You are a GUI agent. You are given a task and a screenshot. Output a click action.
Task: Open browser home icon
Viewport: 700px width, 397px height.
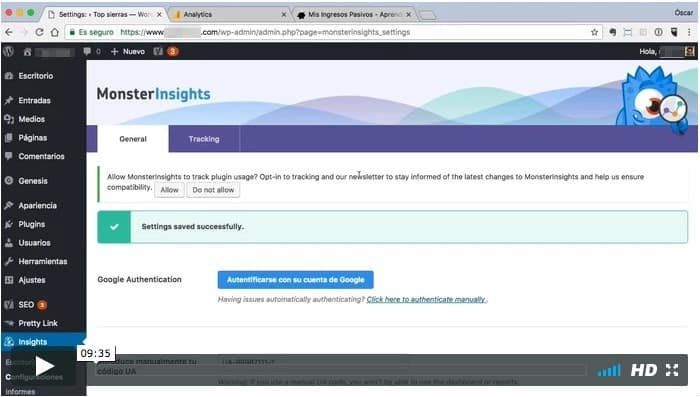[x=54, y=32]
